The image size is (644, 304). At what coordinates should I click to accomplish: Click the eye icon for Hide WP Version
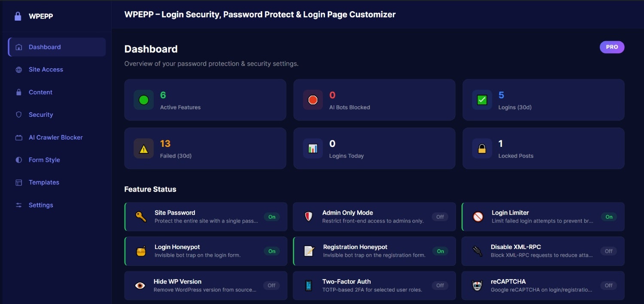(x=140, y=286)
